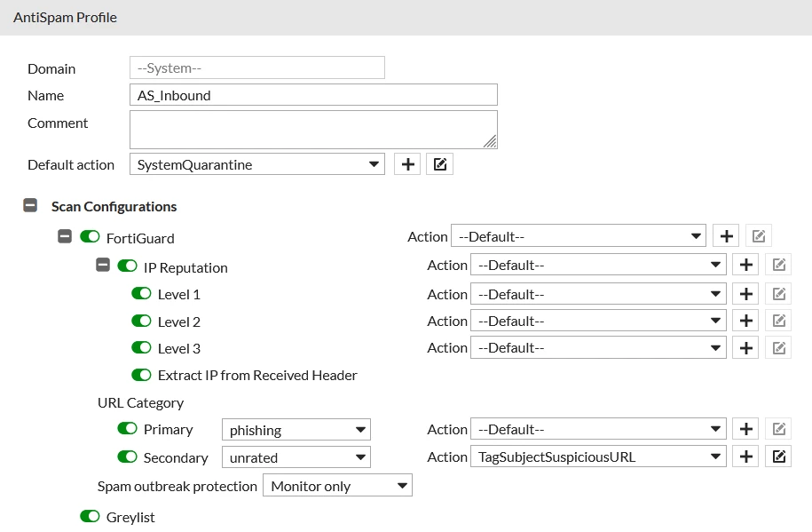Screen dimensions: 812x532
Task: Click the URL Category label
Action: [141, 403]
